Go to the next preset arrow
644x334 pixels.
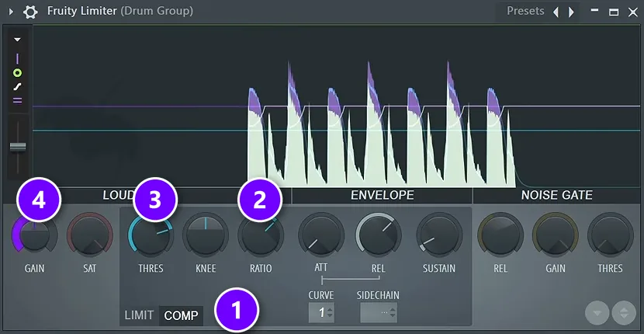click(x=571, y=12)
